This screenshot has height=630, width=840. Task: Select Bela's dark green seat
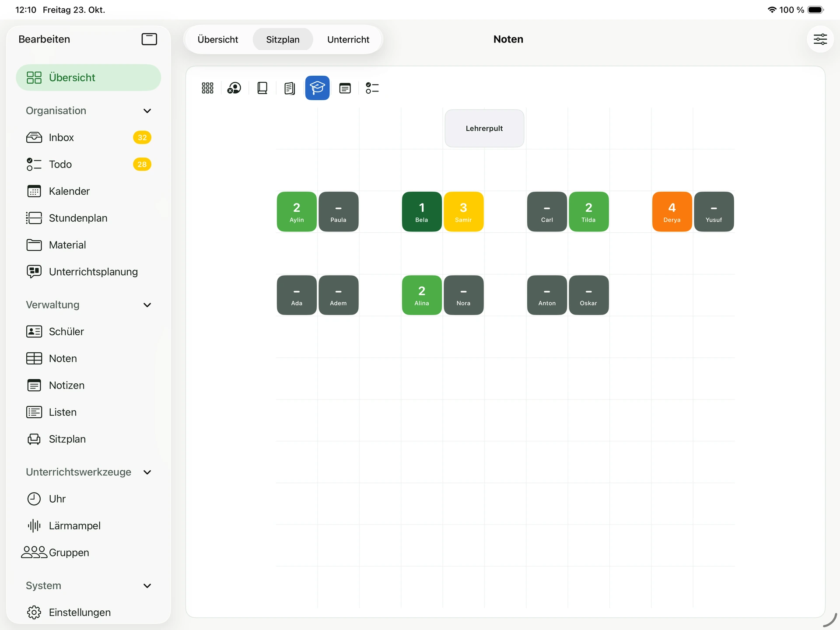(422, 211)
